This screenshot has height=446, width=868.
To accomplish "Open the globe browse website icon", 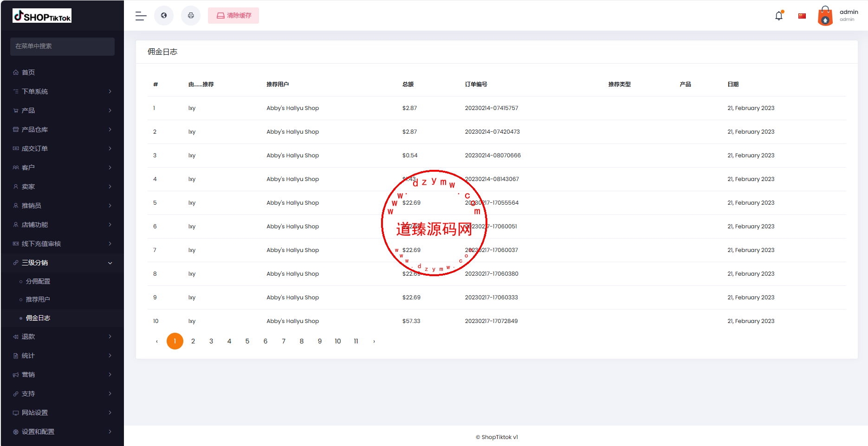I will click(164, 15).
